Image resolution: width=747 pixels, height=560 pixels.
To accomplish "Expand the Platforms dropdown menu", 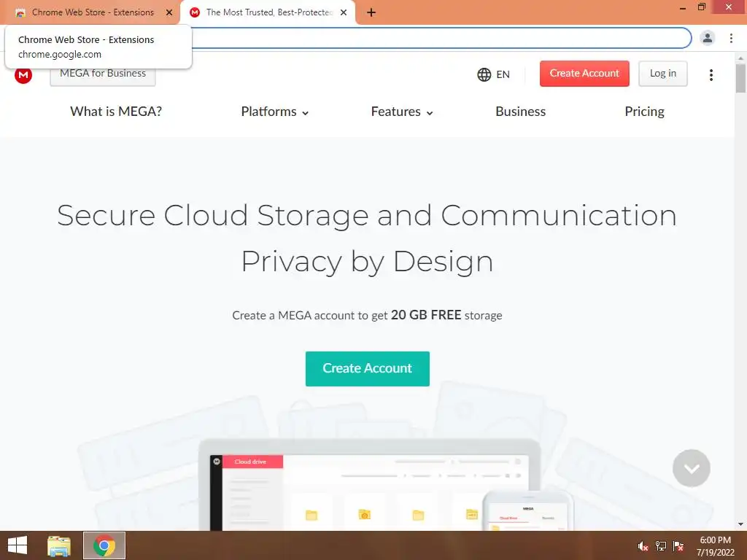I will 275,112.
